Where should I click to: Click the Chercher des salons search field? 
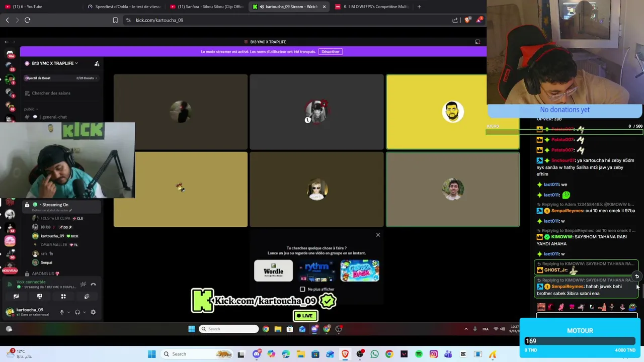(x=61, y=93)
